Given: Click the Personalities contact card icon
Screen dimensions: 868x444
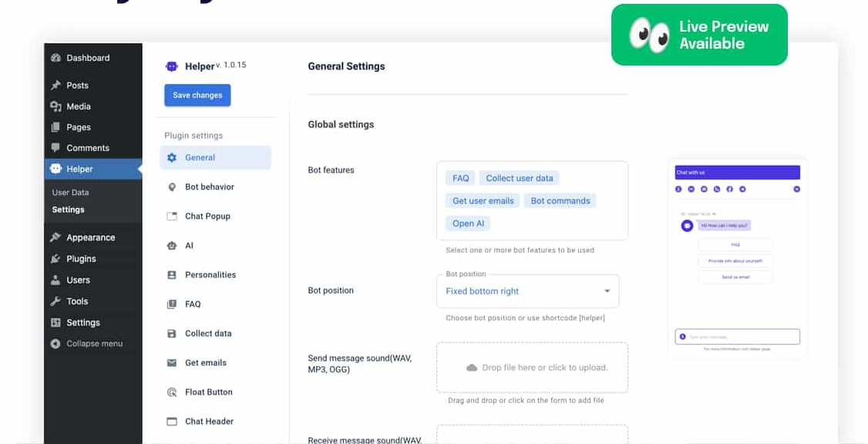Looking at the screenshot, I should pos(172,275).
